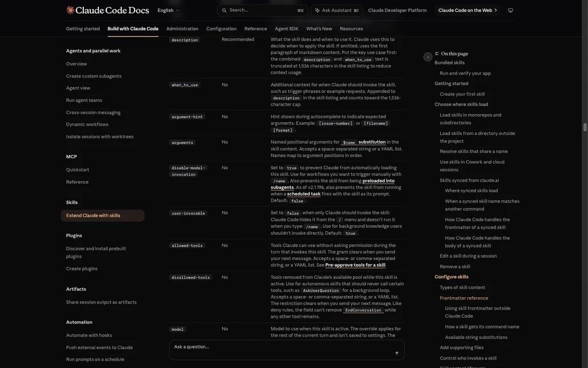588x368 pixels.
Task: Click the Ask a question field
Action: coord(287,350)
